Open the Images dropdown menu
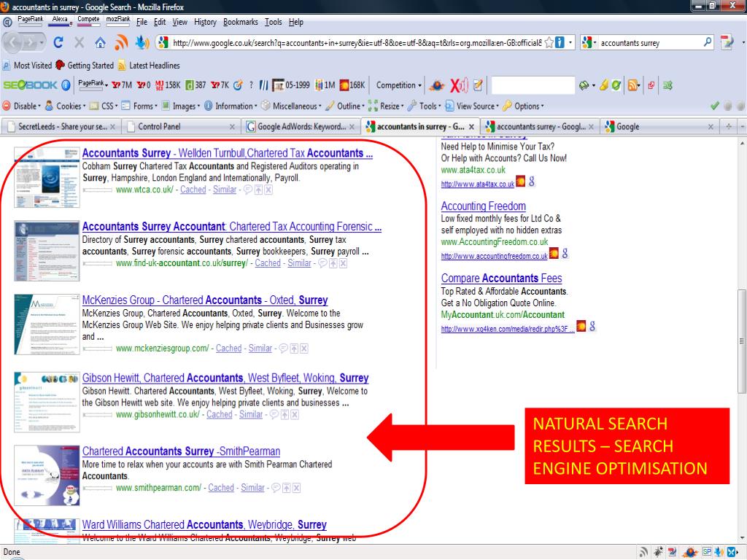The height and width of the screenshot is (560, 747). pyautogui.click(x=181, y=106)
